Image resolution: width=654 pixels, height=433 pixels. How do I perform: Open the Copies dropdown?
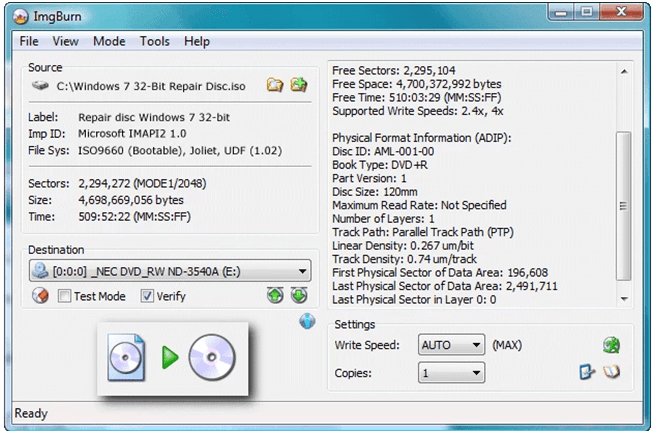(474, 373)
